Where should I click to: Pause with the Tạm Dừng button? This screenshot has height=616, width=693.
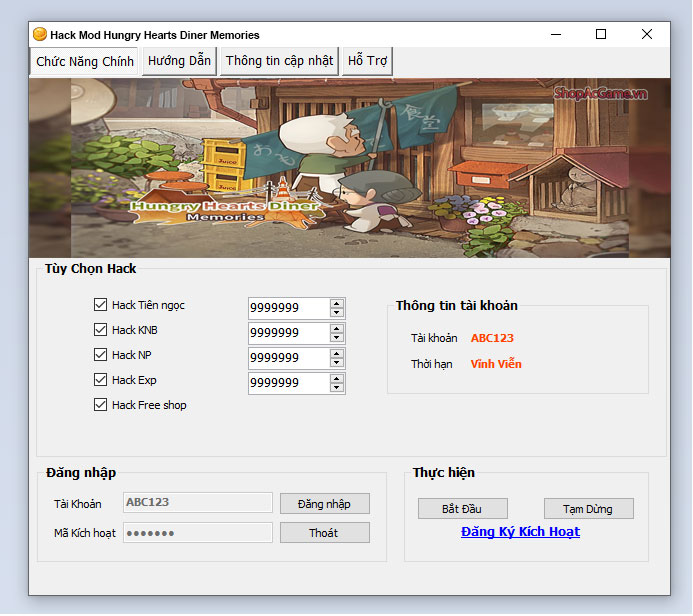(x=589, y=509)
